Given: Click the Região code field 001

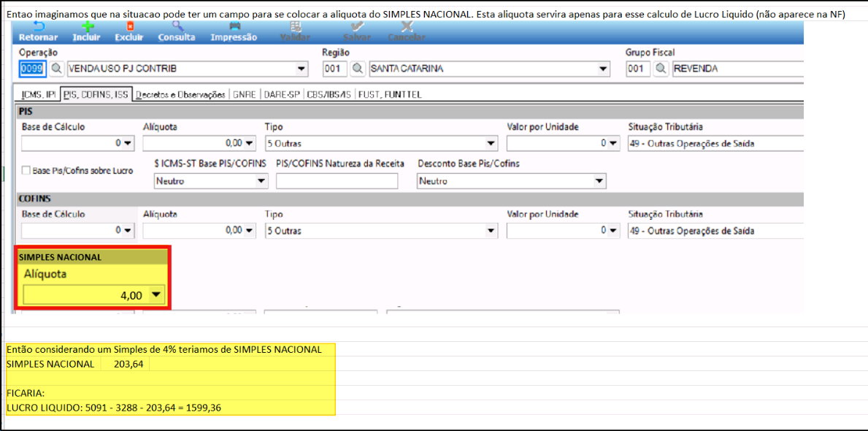Looking at the screenshot, I should [x=336, y=69].
